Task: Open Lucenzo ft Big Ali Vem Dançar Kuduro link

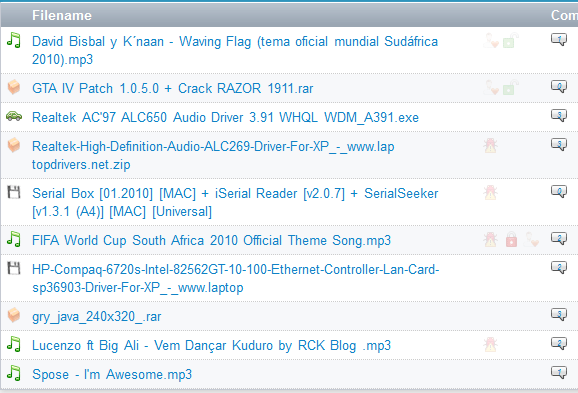Action: (211, 346)
